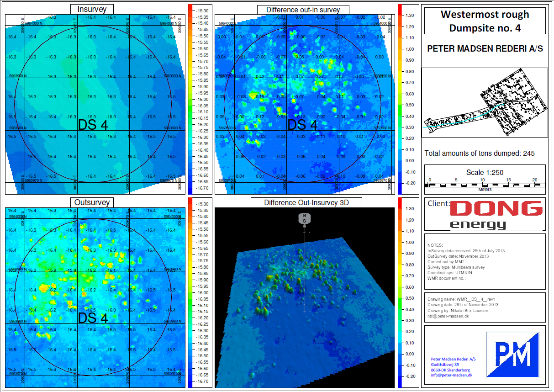Click the Difference Out-Insurvey 3D terrain view
The image size is (554, 392).
[304, 297]
